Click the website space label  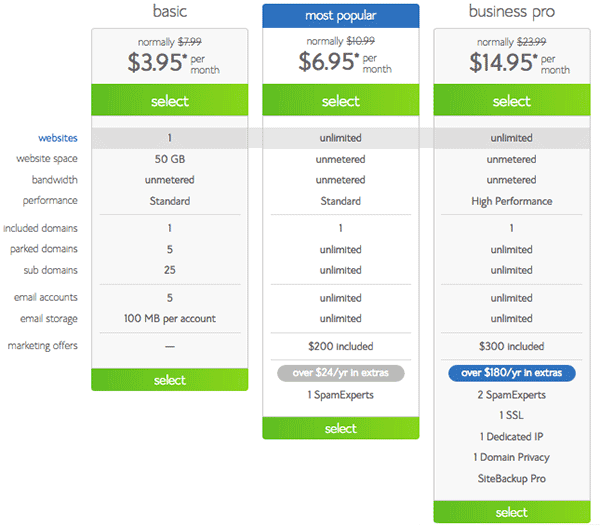(x=47, y=159)
